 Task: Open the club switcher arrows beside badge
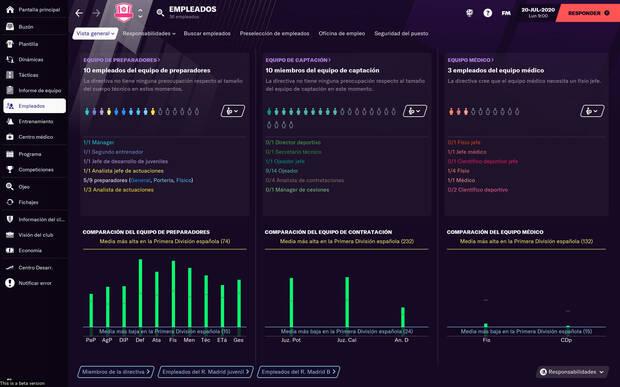point(140,13)
